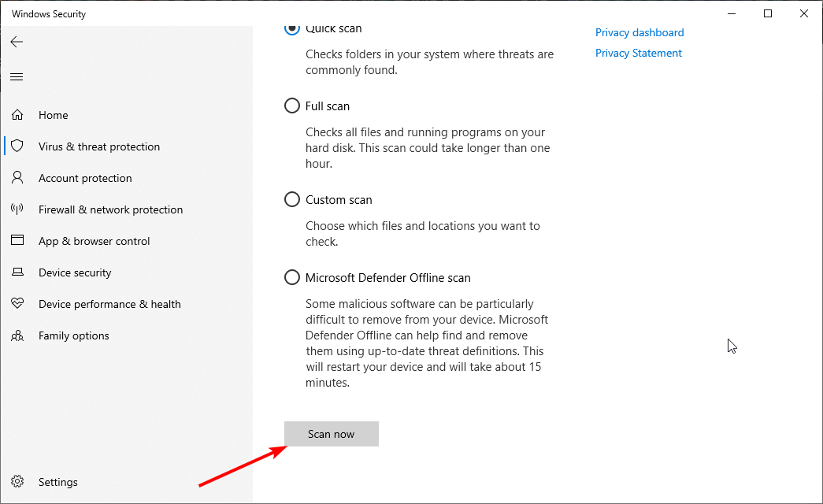Click the App & browser control window icon

17,240
